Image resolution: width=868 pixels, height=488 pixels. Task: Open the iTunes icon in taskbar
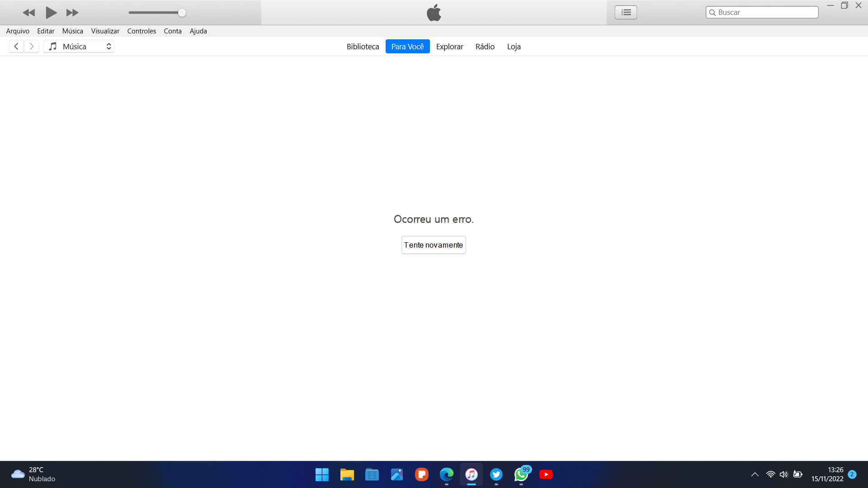click(x=471, y=474)
